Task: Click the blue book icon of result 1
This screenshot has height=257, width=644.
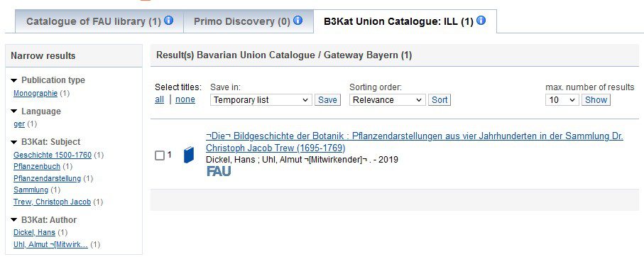Action: point(189,155)
